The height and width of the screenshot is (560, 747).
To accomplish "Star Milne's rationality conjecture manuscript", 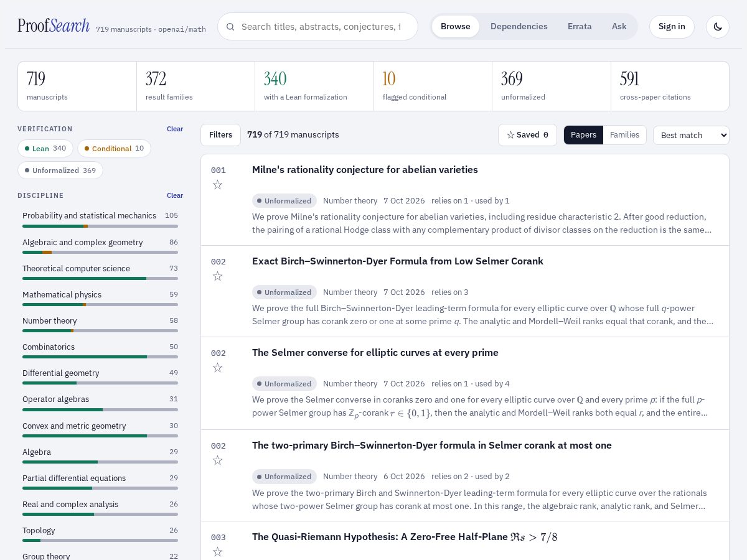I will click(x=217, y=185).
